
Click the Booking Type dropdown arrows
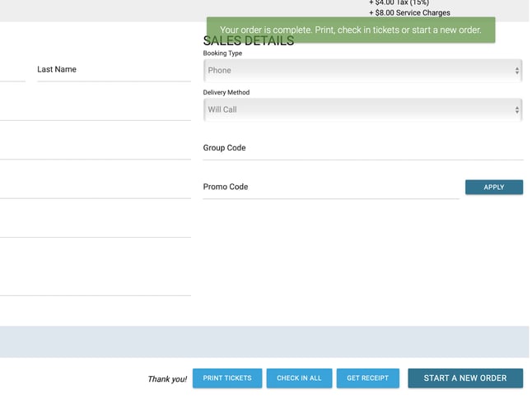tap(517, 71)
